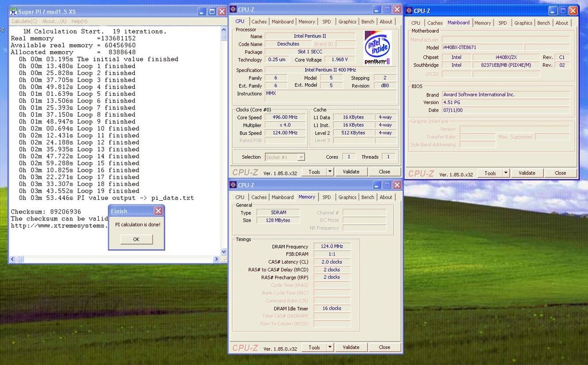Open Graphics tab in the CPU-tab window

tap(347, 22)
